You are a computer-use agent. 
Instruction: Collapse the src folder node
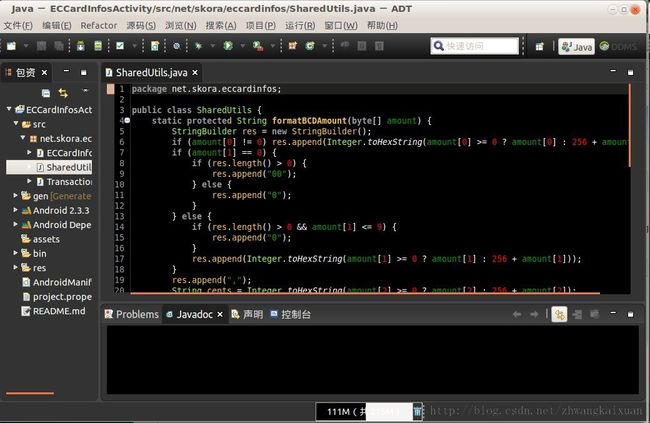[x=16, y=124]
